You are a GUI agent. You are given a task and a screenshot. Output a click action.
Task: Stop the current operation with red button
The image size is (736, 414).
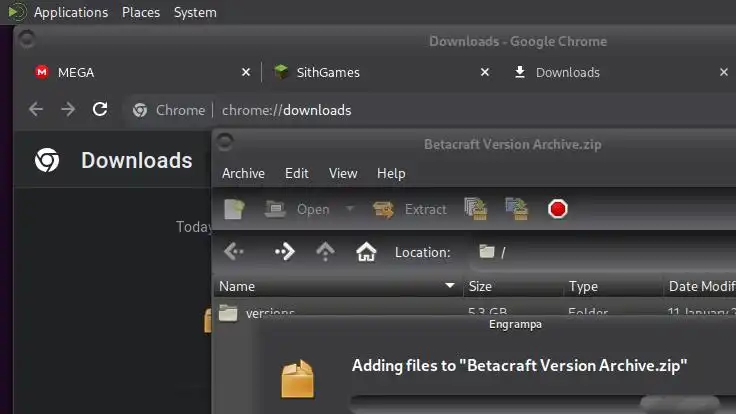tap(558, 209)
